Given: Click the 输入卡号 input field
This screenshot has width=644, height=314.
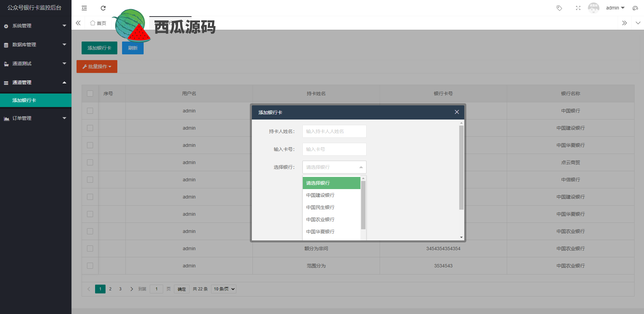Looking at the screenshot, I should (334, 149).
